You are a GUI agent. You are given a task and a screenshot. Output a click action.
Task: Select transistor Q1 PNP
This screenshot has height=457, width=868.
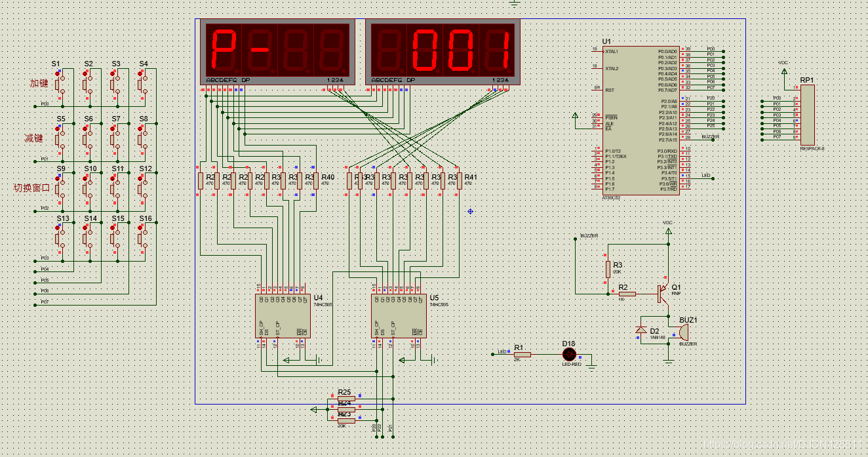pyautogui.click(x=661, y=294)
